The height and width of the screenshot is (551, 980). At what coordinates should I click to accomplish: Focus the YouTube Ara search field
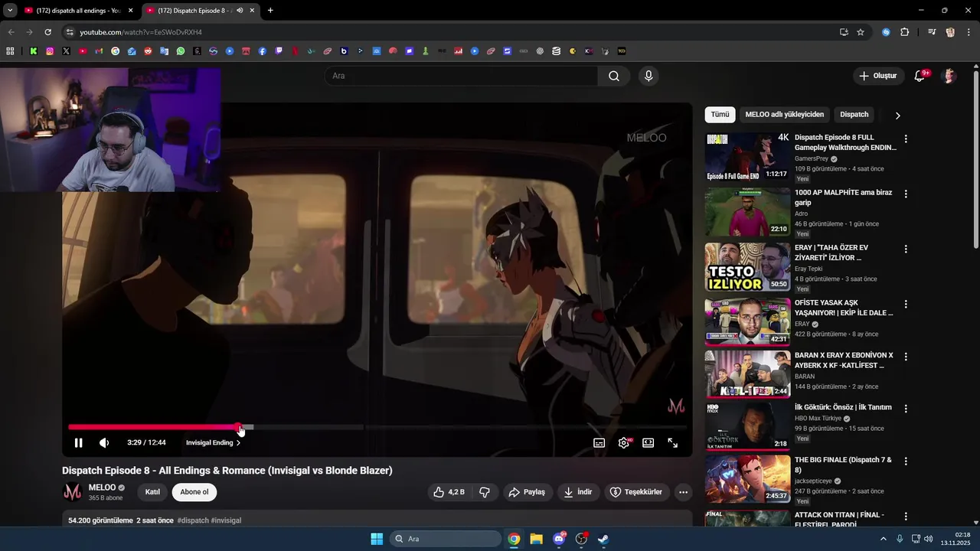point(461,76)
